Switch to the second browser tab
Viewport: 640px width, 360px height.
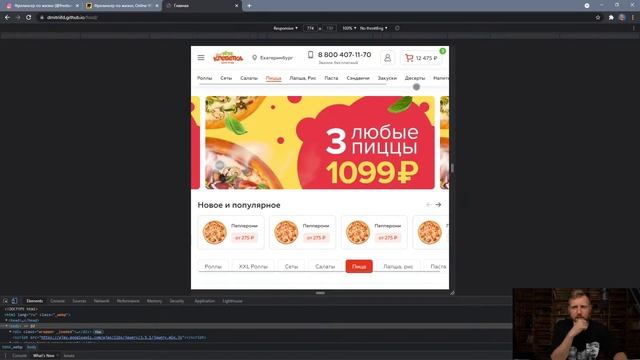(x=122, y=6)
